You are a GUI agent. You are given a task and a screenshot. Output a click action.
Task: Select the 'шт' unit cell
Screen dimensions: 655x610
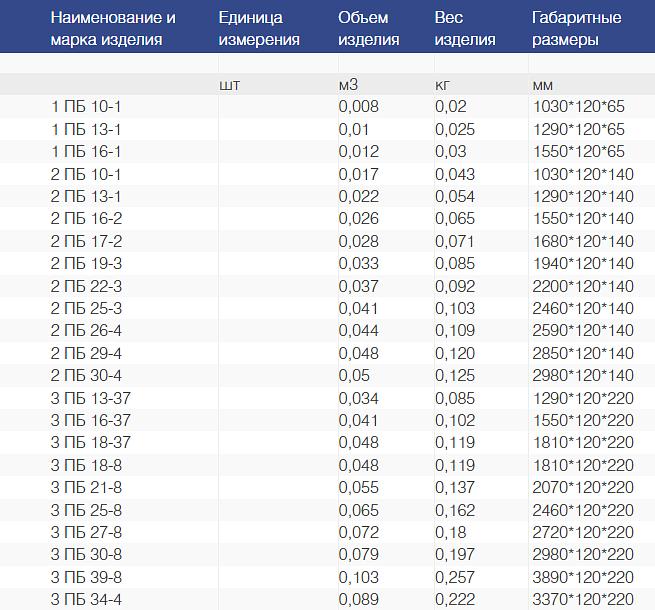pos(229,85)
